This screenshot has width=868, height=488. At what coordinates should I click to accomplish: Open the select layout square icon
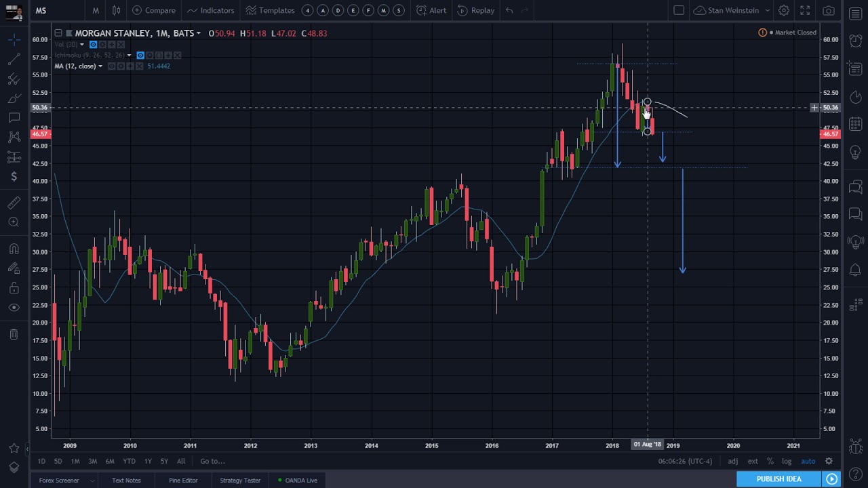point(679,10)
